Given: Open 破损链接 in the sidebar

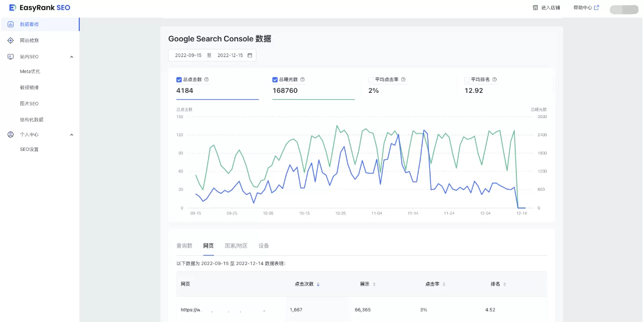Looking at the screenshot, I should click(29, 87).
